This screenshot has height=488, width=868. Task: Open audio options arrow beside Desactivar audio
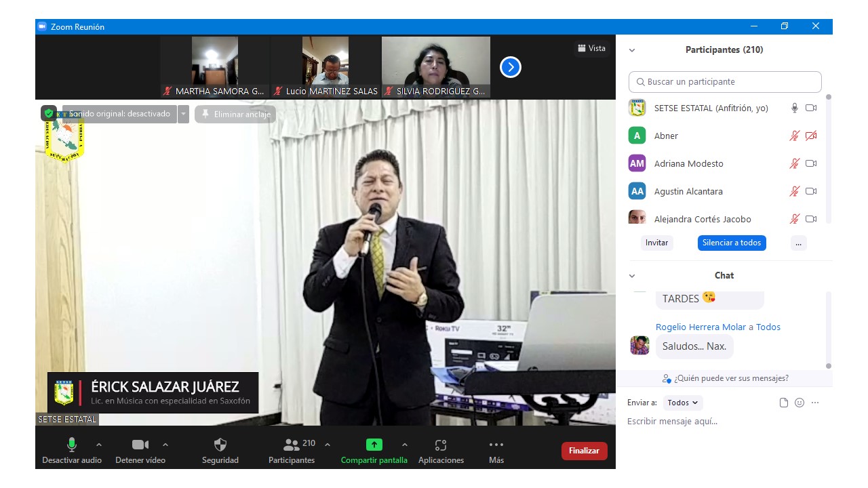[x=99, y=445]
